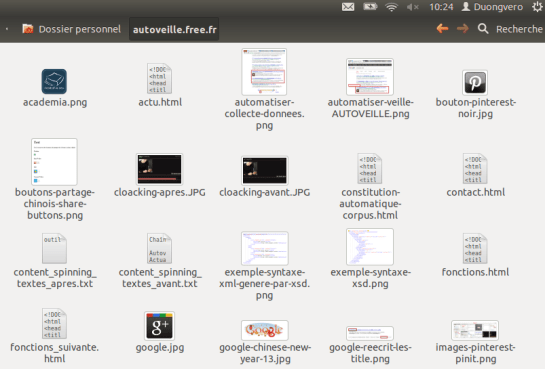Click the 10:24 clock
The height and width of the screenshot is (369, 545).
point(441,7)
